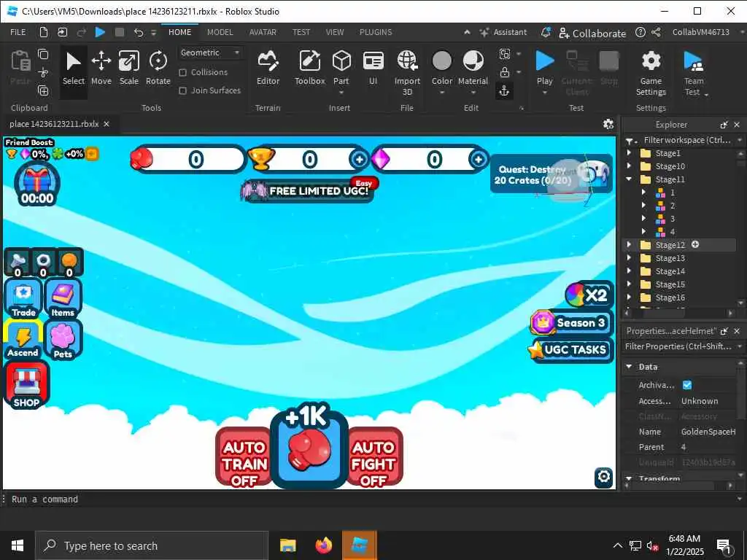Screen dimensions: 747x560
Task: Click FREE LIMITED UGC! banner
Action: coord(308,191)
